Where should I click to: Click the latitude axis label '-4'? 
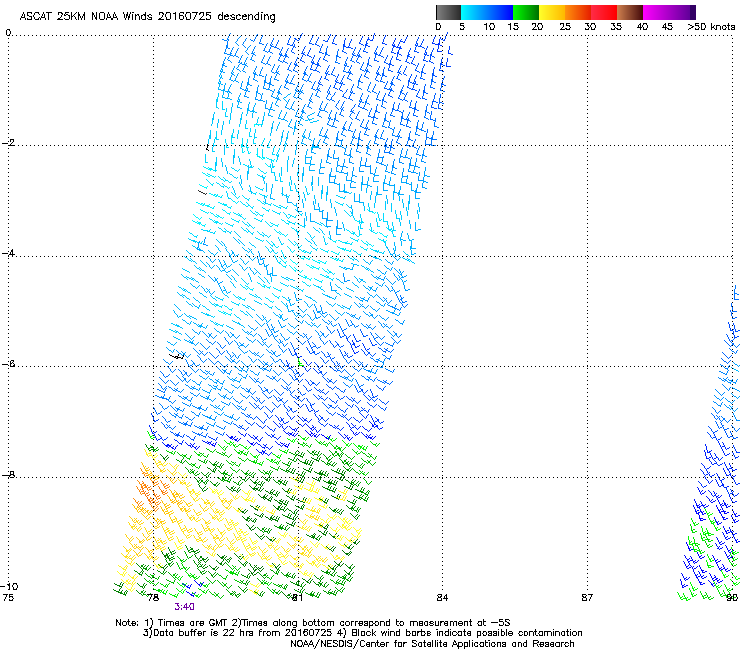(8, 253)
